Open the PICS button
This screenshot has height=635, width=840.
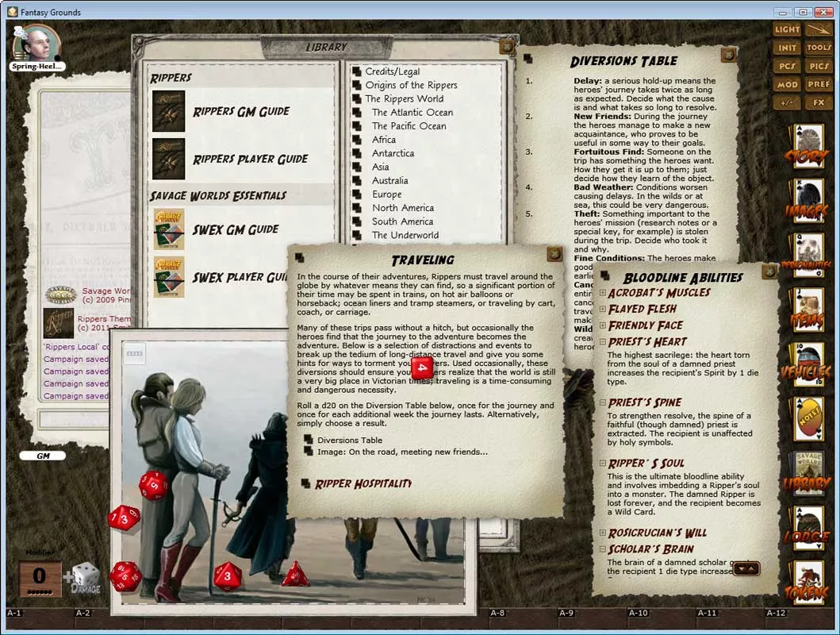tap(819, 66)
